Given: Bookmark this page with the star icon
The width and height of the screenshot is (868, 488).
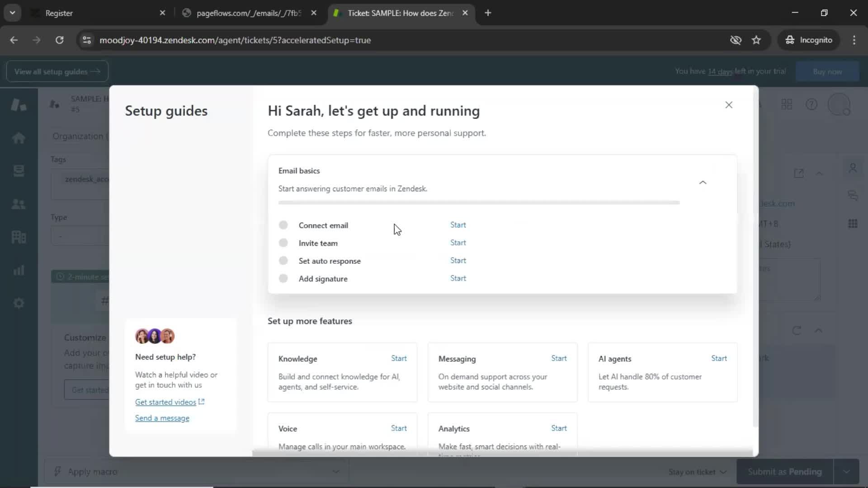Looking at the screenshot, I should coord(756,40).
